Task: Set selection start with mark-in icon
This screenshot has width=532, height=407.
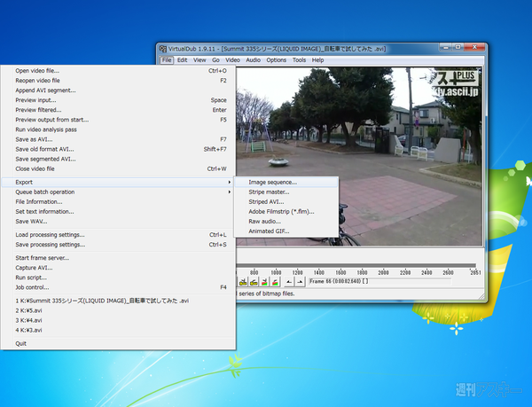Action: click(289, 281)
